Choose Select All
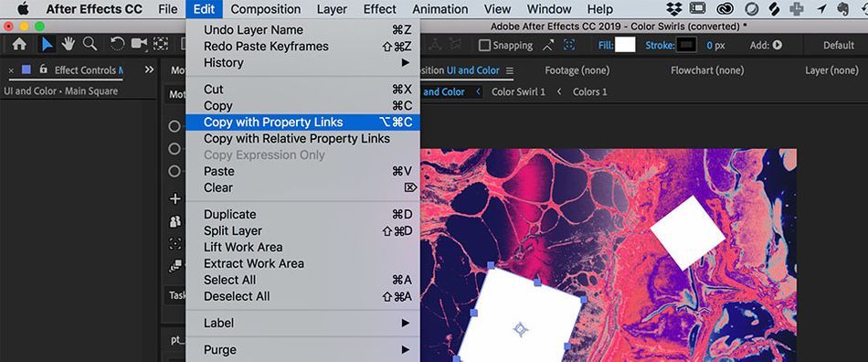 coord(302,280)
